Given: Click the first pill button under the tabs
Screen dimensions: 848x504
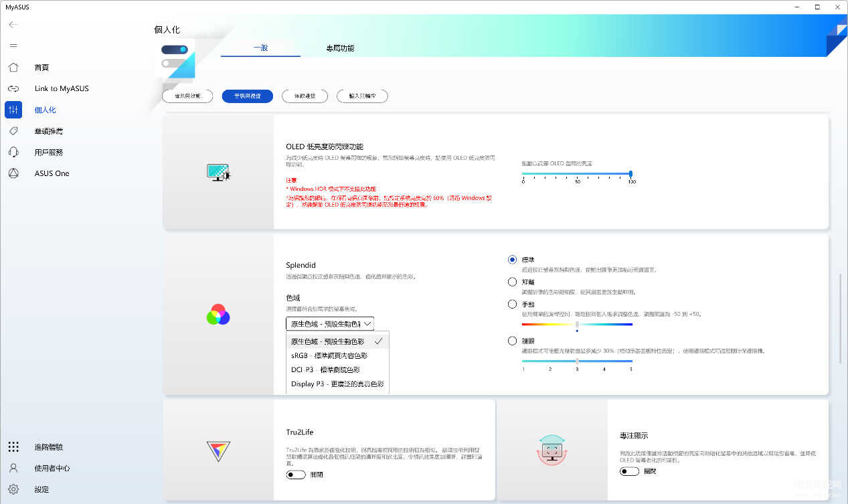Looking at the screenshot, I should [x=187, y=96].
